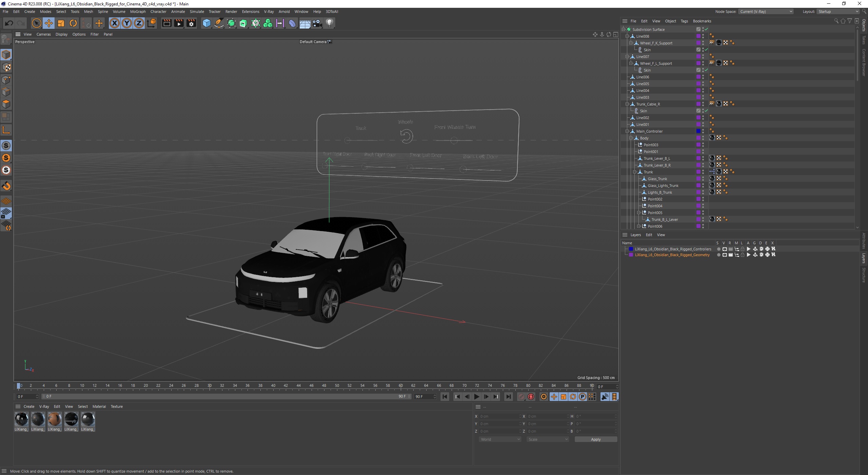Open the Layout Startup dropdown
The width and height of the screenshot is (868, 475).
point(838,12)
